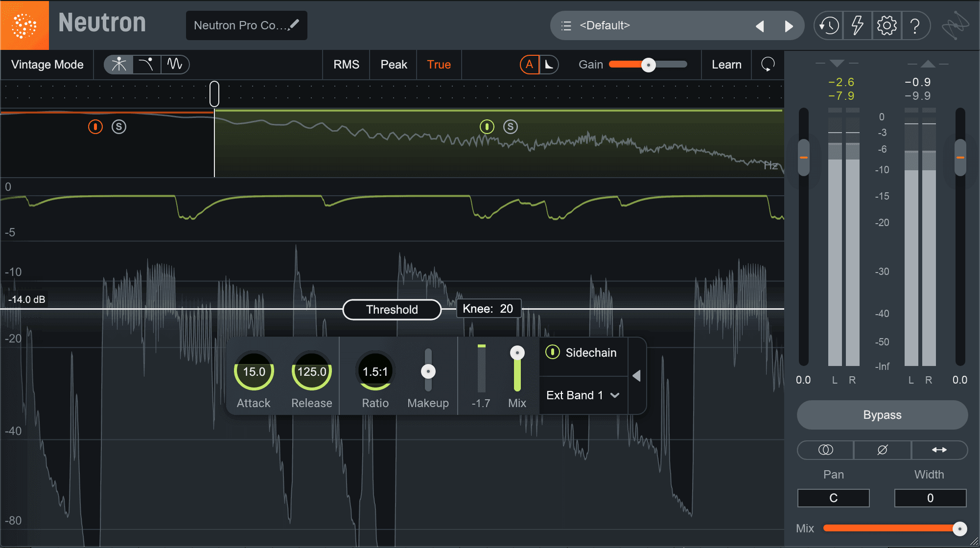Go to previous preset with left arrow
Image resolution: width=980 pixels, height=548 pixels.
click(760, 26)
